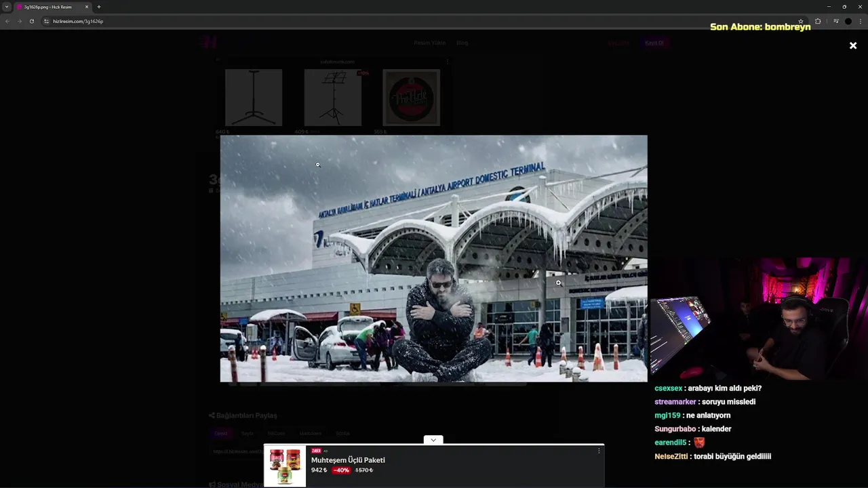The image size is (868, 488).
Task: Click the enlarged Antalya Airport snow image
Action: coord(434,258)
